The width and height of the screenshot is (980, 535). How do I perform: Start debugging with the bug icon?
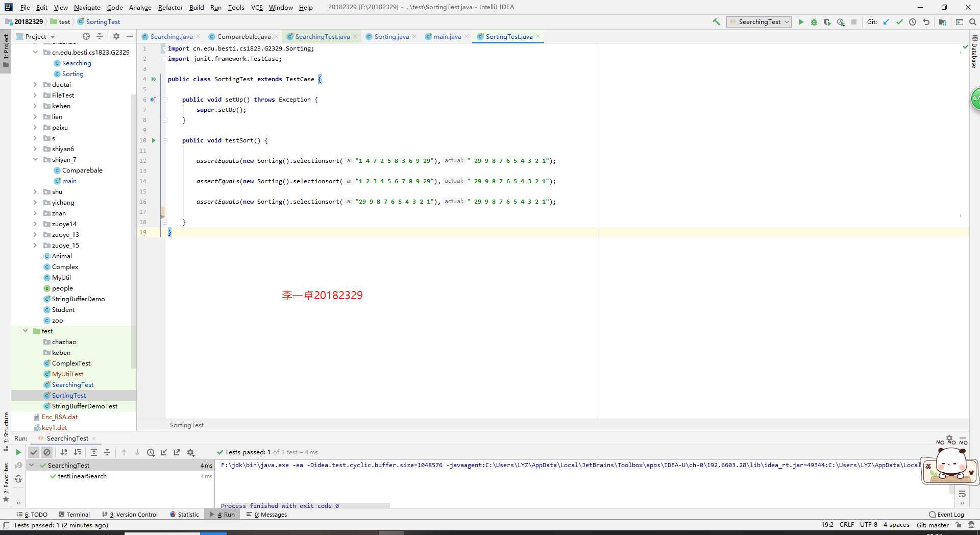[x=814, y=22]
